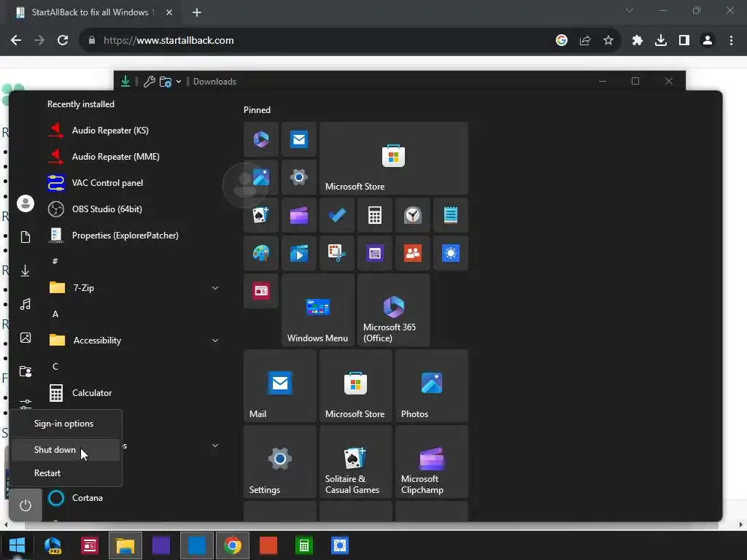Click the user account icon in sidebar
The height and width of the screenshot is (560, 747).
tap(26, 203)
